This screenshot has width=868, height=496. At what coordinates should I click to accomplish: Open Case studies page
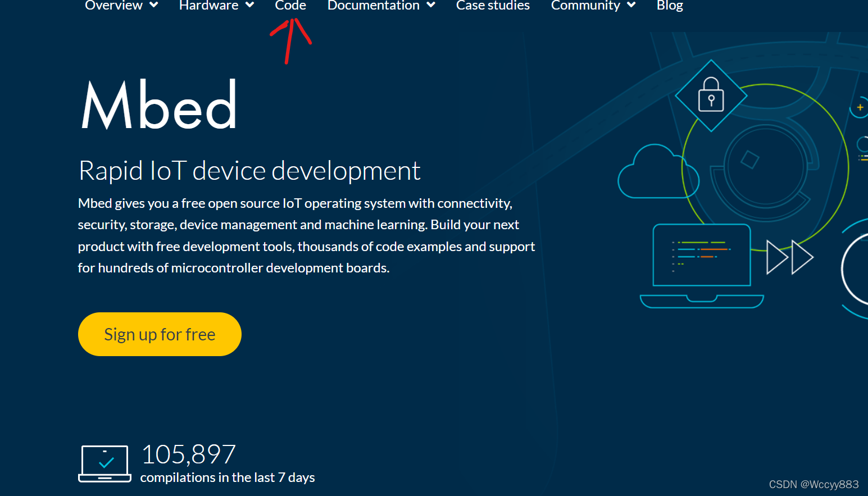pos(493,5)
